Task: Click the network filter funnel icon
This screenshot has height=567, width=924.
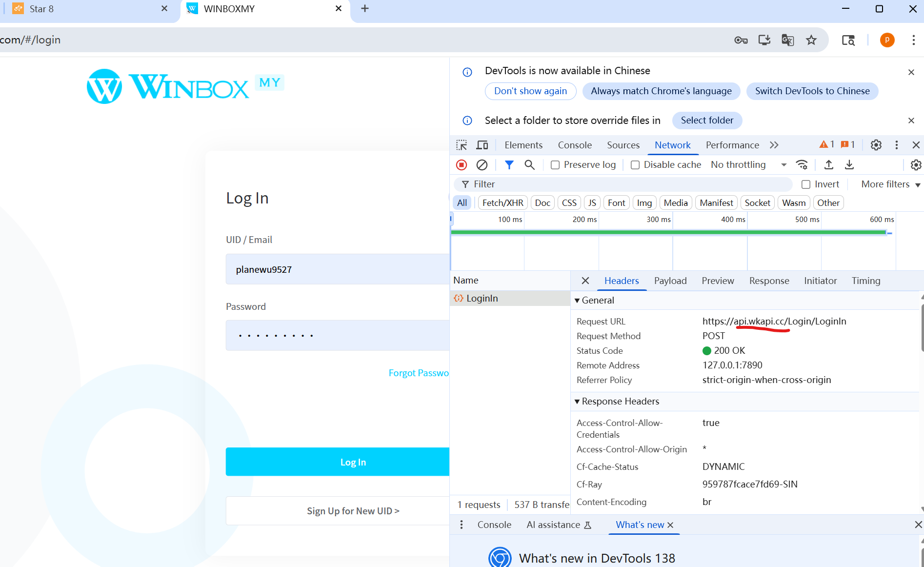Action: [x=509, y=165]
